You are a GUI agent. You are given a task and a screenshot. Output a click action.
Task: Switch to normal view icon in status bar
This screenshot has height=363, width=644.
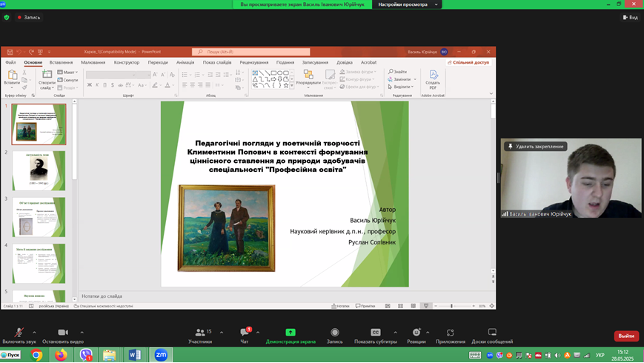pos(388,306)
